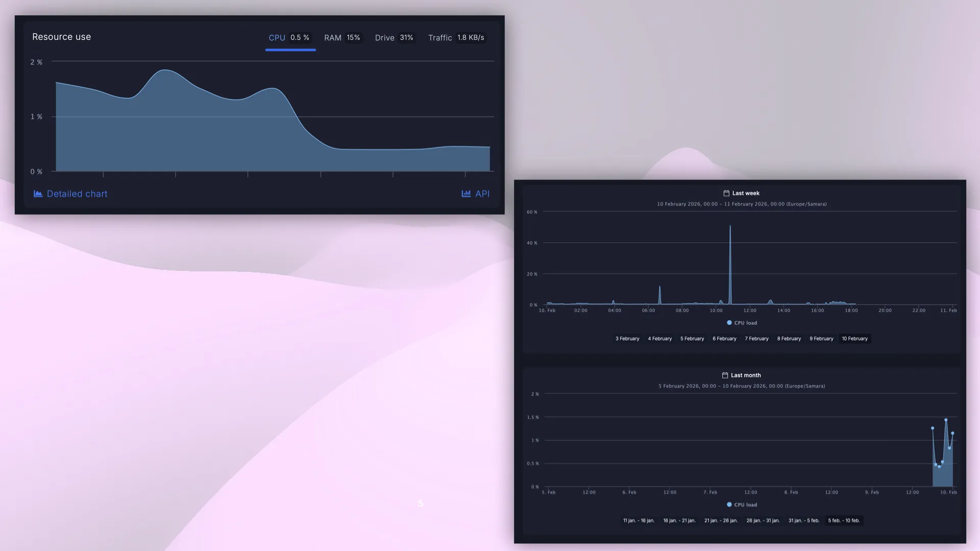Click the calendar icon beside Last week
This screenshot has width=980, height=551.
point(726,193)
